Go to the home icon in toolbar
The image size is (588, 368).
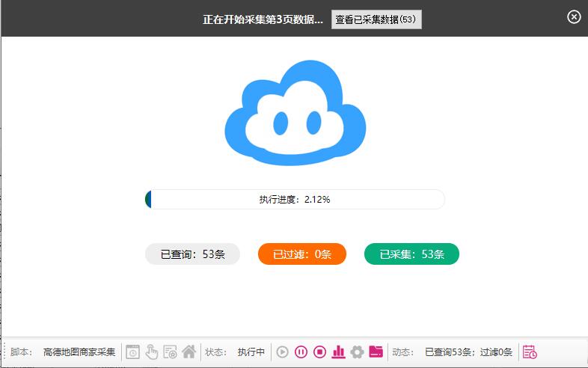(x=189, y=352)
